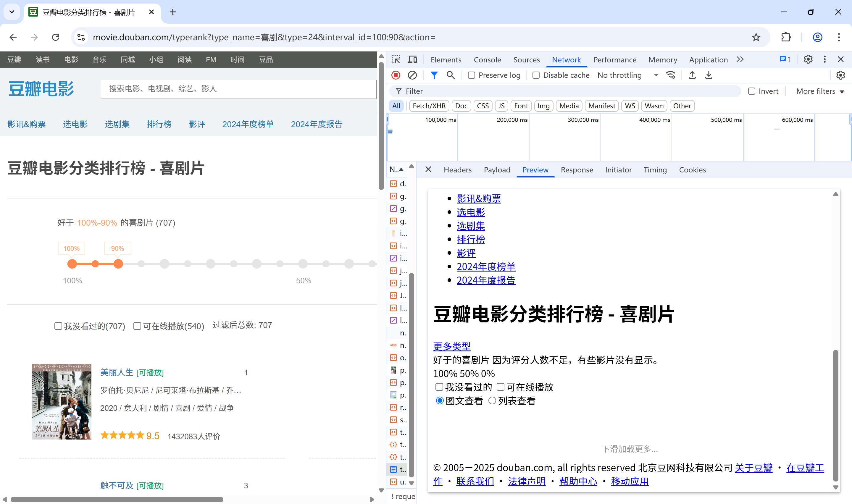Viewport: 852px width, 504px height.
Task: Check the Disable cache option
Action: (536, 75)
